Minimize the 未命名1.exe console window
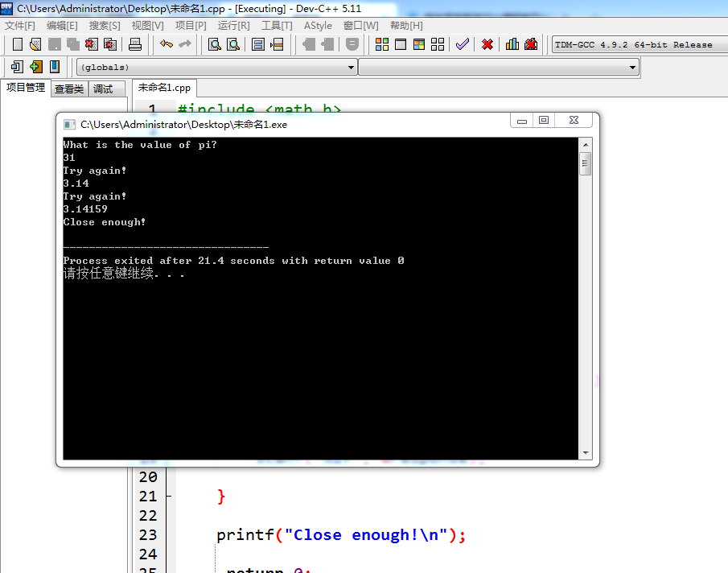 522,121
